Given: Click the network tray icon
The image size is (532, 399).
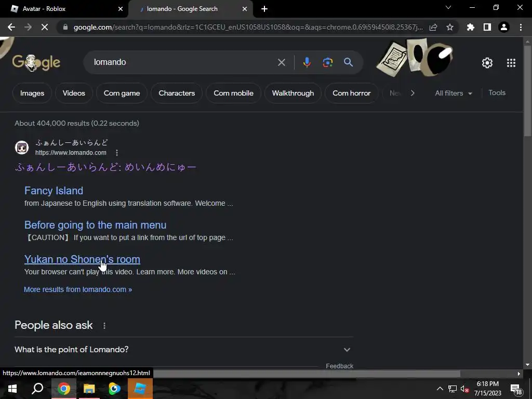Looking at the screenshot, I should click(x=453, y=389).
